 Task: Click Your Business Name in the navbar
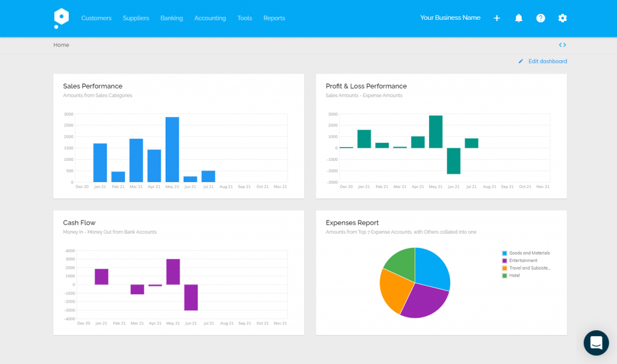click(450, 17)
